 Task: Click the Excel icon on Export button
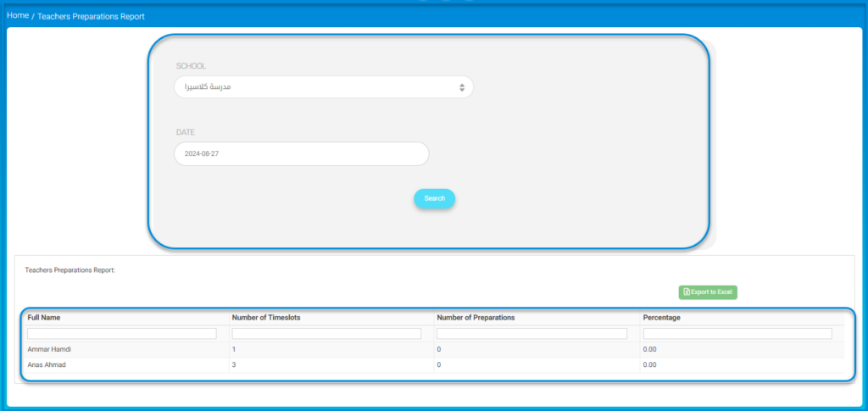tap(687, 292)
